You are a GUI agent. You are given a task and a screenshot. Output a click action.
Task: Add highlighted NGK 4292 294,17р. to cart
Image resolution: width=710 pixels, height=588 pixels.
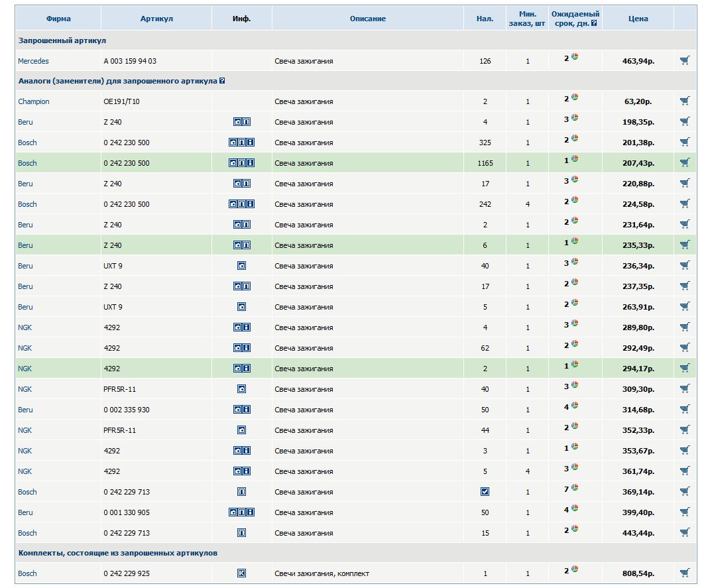[685, 368]
